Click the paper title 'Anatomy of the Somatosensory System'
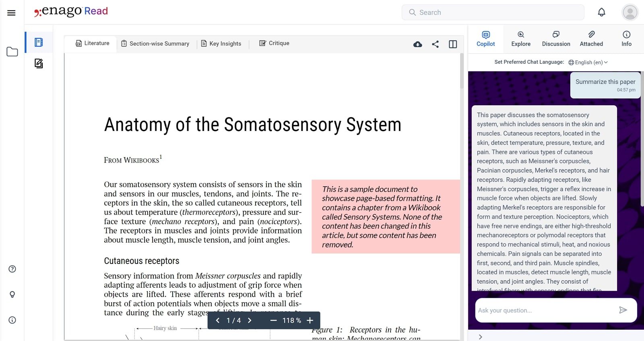Viewport: 644px width, 341px height. [x=253, y=125]
